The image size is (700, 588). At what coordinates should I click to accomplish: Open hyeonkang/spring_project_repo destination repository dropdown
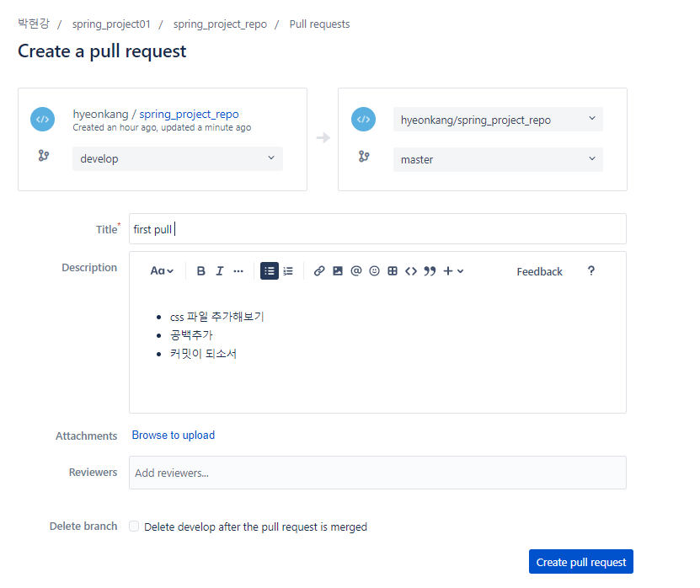(498, 120)
